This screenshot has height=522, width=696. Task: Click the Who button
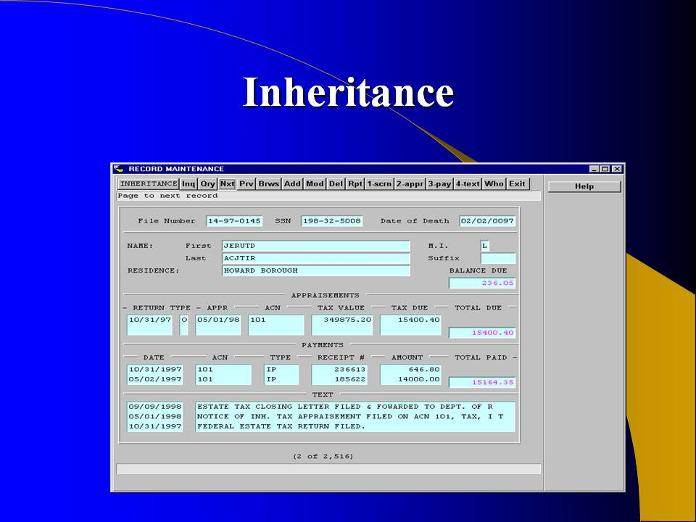click(x=494, y=184)
